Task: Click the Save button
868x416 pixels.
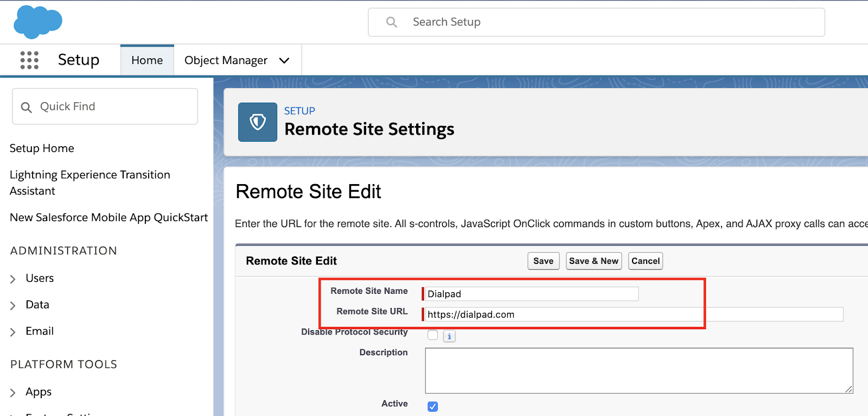Action: pos(544,261)
